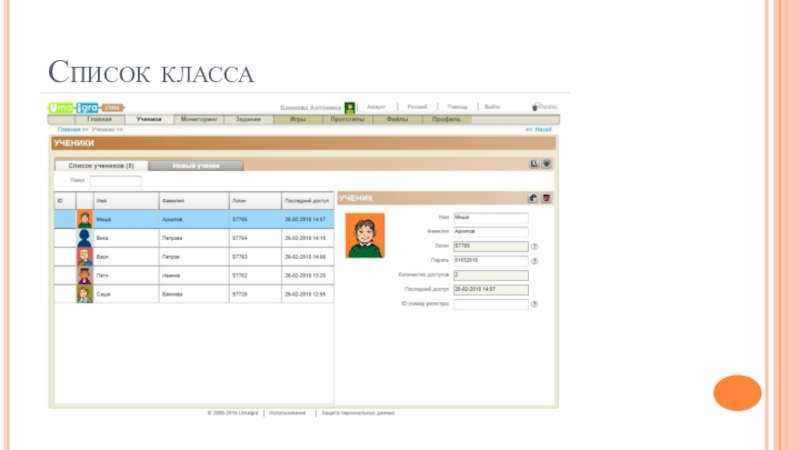Click Миша's avatar in the student list
The image size is (800, 450).
85,219
